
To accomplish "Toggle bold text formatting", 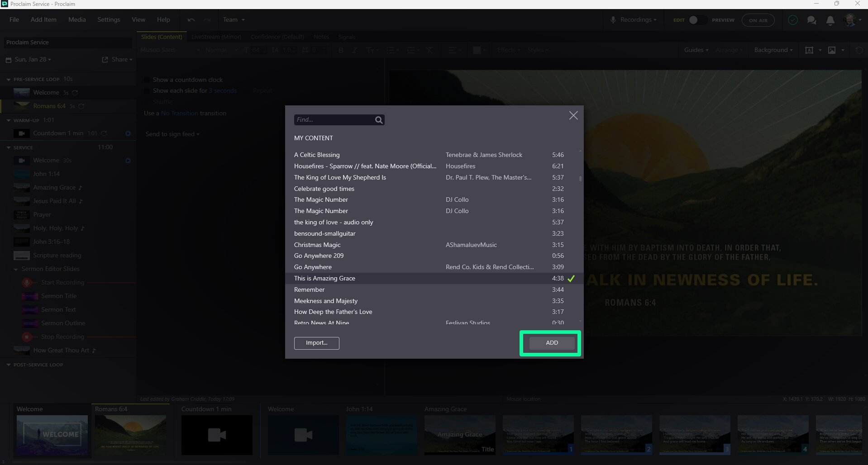I will (341, 50).
